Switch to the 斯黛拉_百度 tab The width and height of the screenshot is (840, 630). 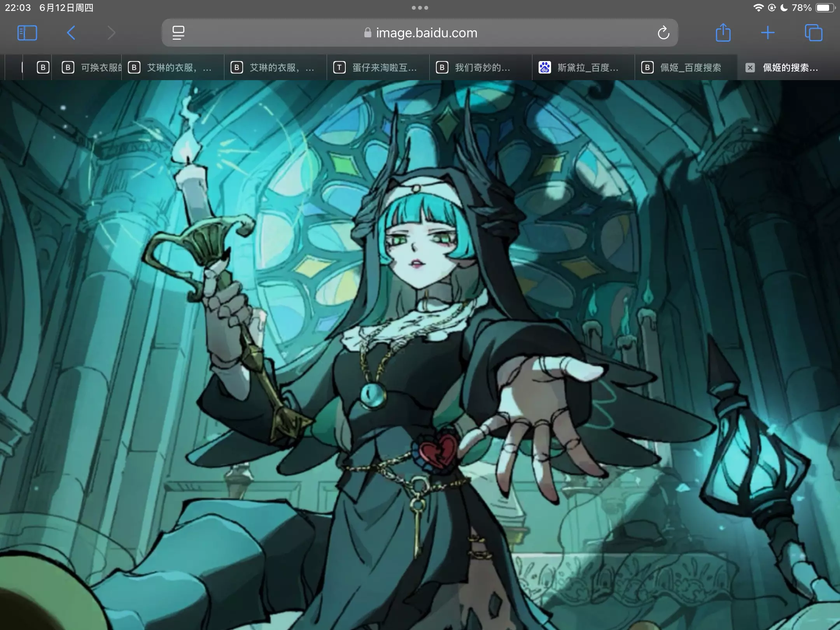(583, 68)
